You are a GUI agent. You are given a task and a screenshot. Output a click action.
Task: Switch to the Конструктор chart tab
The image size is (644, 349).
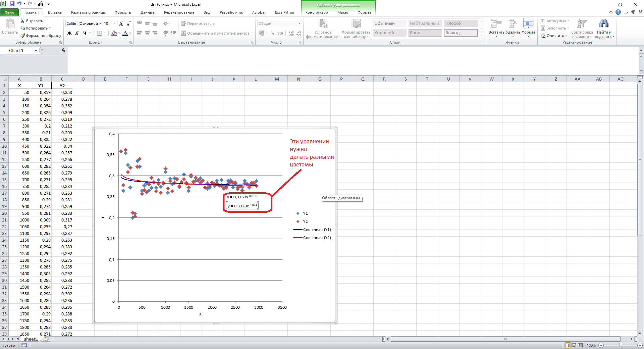[317, 12]
